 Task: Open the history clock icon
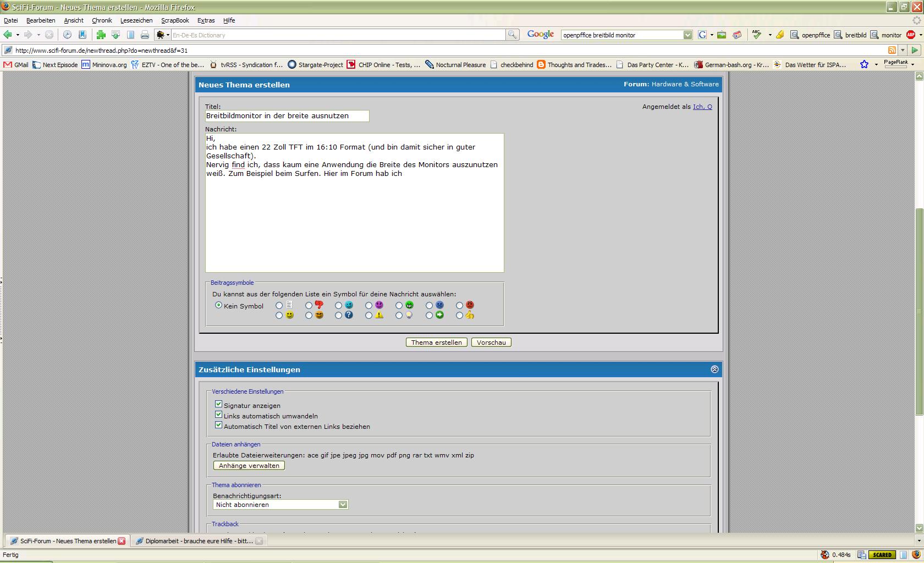click(x=67, y=35)
